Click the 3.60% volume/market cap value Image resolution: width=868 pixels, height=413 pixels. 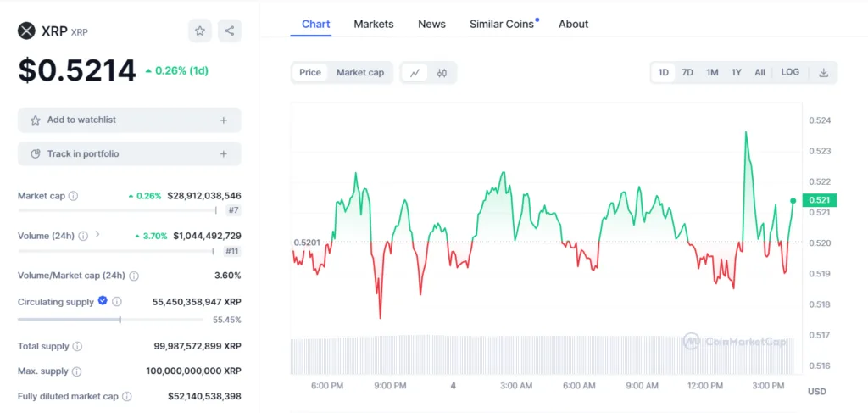[x=227, y=276]
